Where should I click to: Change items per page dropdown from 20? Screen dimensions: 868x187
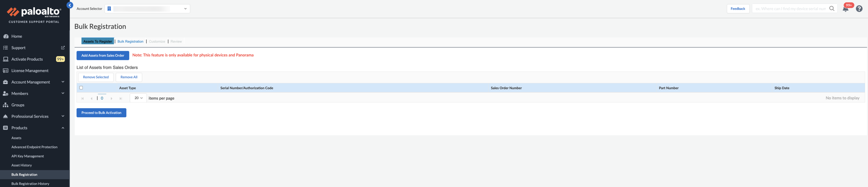point(138,98)
